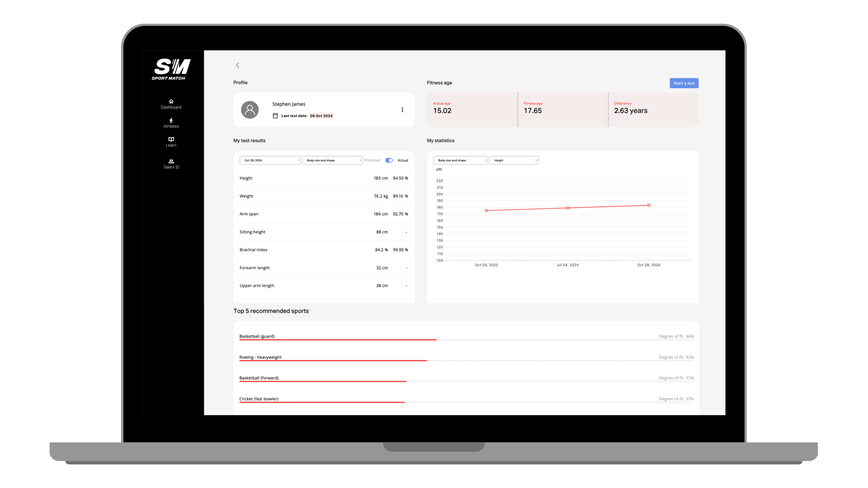The height and width of the screenshot is (488, 868).
Task: Click the Upper arm length row label
Action: tap(257, 286)
